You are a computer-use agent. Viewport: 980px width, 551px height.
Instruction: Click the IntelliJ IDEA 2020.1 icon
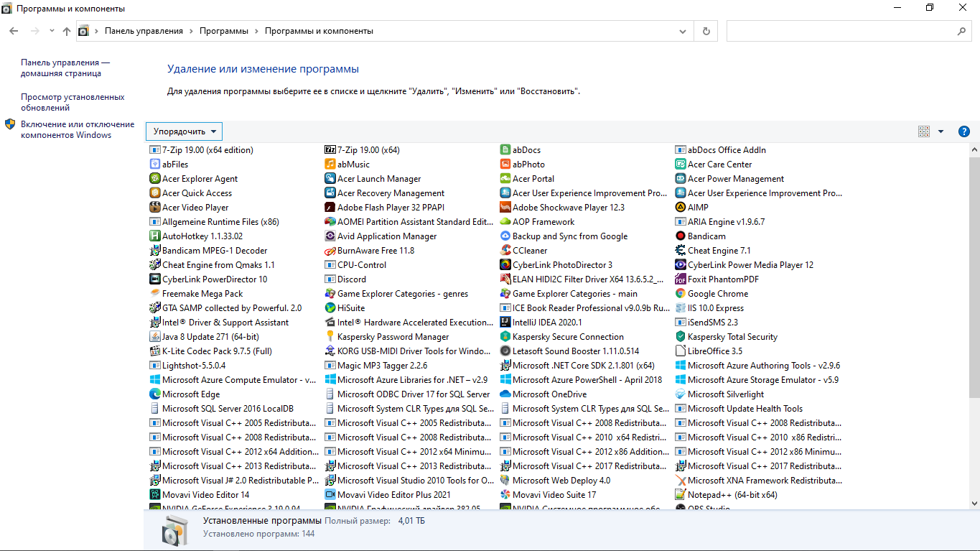pyautogui.click(x=505, y=323)
